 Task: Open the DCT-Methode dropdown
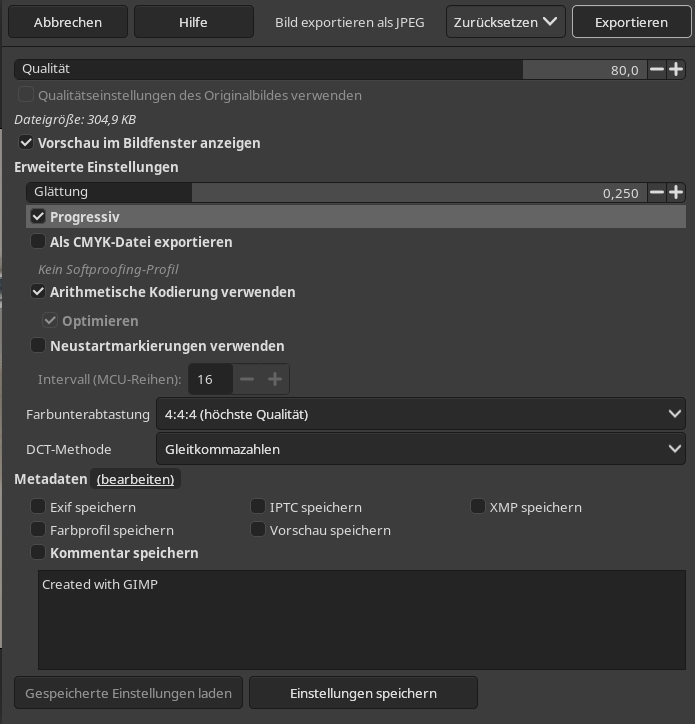pos(421,449)
